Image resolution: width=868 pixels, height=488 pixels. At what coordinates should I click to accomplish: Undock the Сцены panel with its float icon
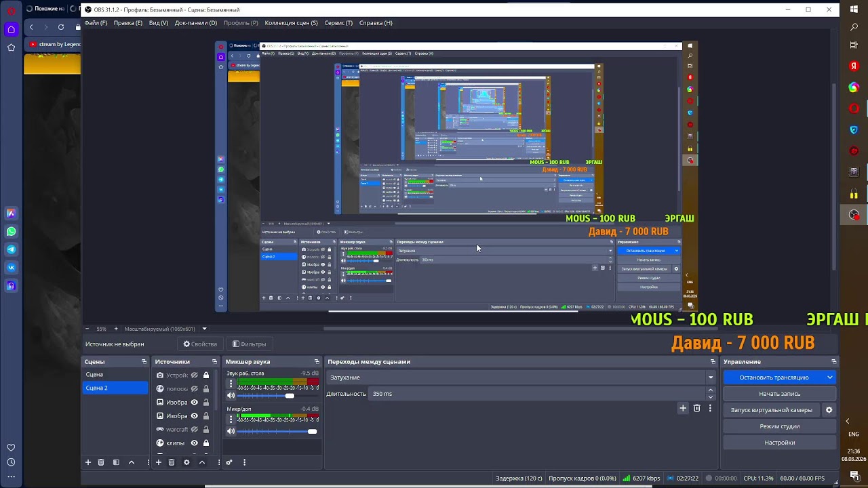(x=144, y=362)
